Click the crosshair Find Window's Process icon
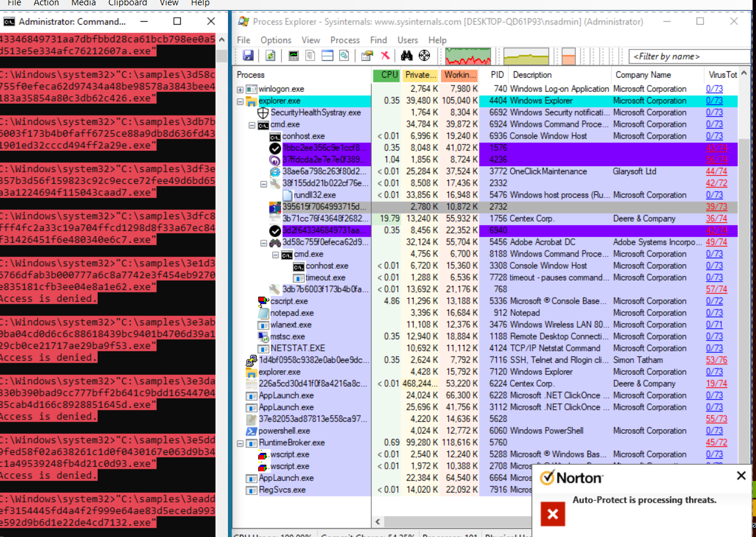 click(x=424, y=56)
